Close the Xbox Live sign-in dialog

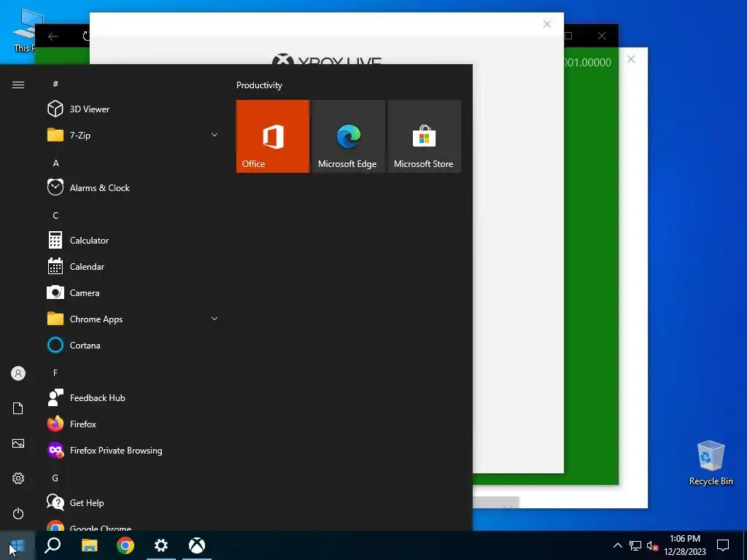click(547, 24)
